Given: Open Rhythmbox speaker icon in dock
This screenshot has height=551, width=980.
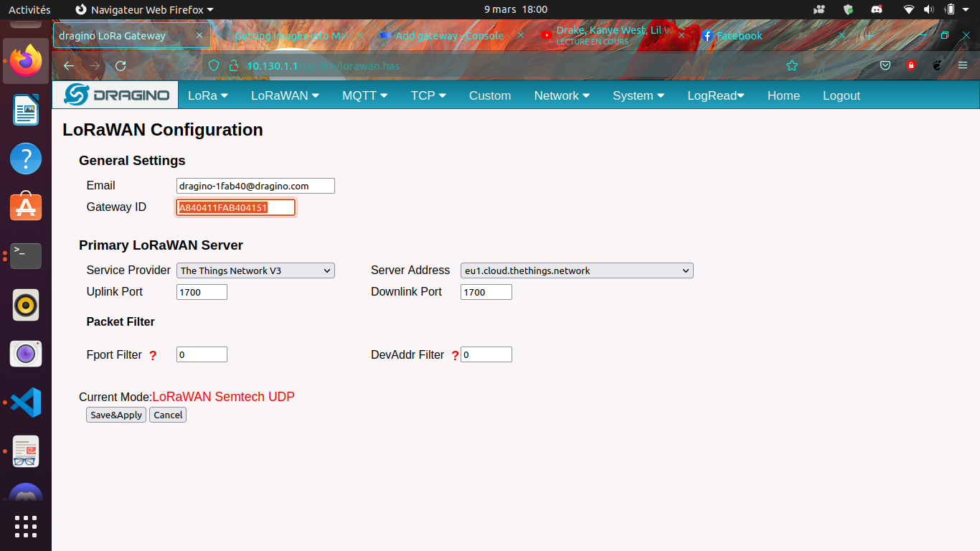Looking at the screenshot, I should pos(26,305).
